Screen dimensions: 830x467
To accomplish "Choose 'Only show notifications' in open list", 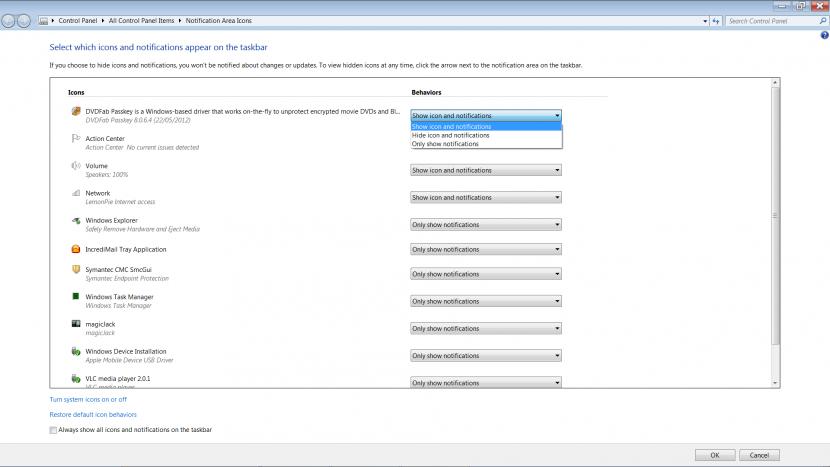I will (x=486, y=143).
